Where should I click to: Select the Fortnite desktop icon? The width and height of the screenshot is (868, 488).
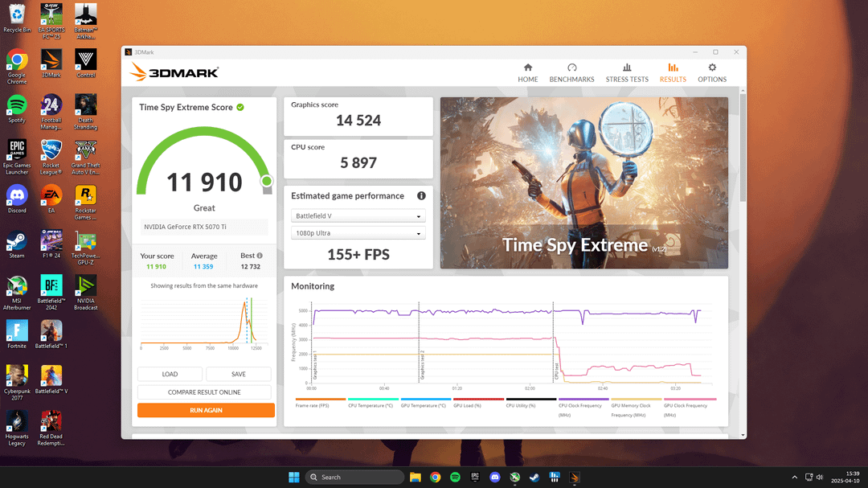(x=17, y=334)
